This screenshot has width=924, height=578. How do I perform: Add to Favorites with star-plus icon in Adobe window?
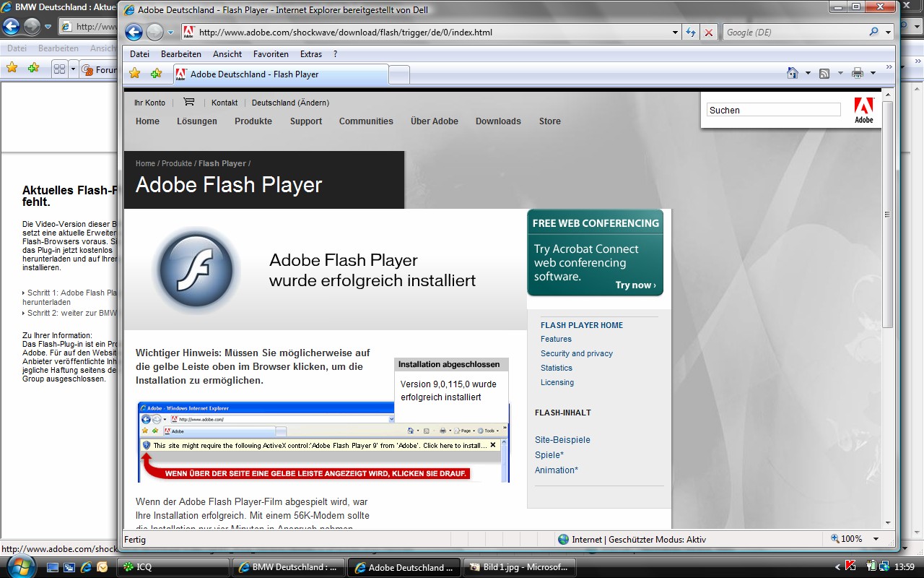pyautogui.click(x=156, y=74)
